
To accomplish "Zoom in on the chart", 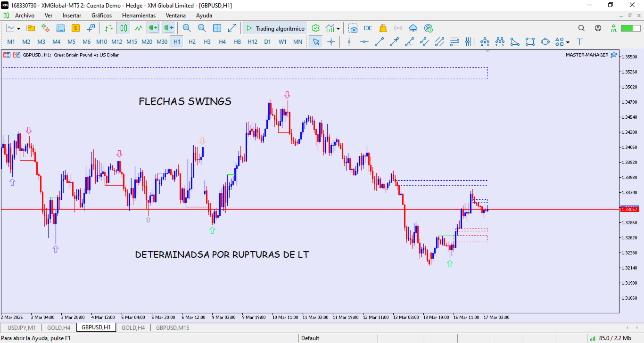I will tap(187, 28).
